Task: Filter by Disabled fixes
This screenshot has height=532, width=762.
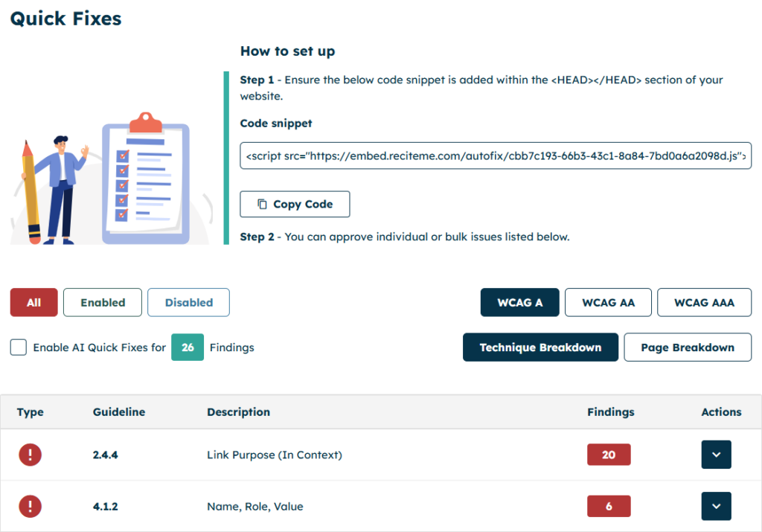Action: (188, 303)
